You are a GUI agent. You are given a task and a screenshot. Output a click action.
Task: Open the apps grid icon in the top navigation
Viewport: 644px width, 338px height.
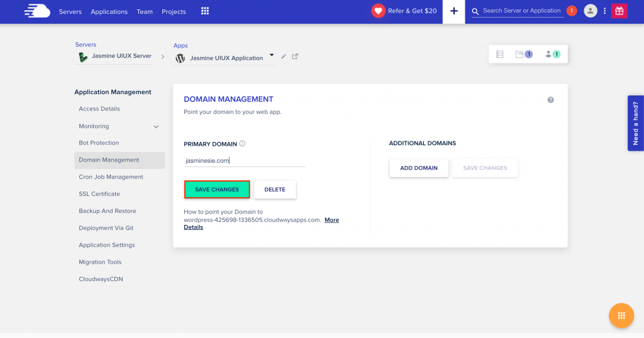pos(205,11)
